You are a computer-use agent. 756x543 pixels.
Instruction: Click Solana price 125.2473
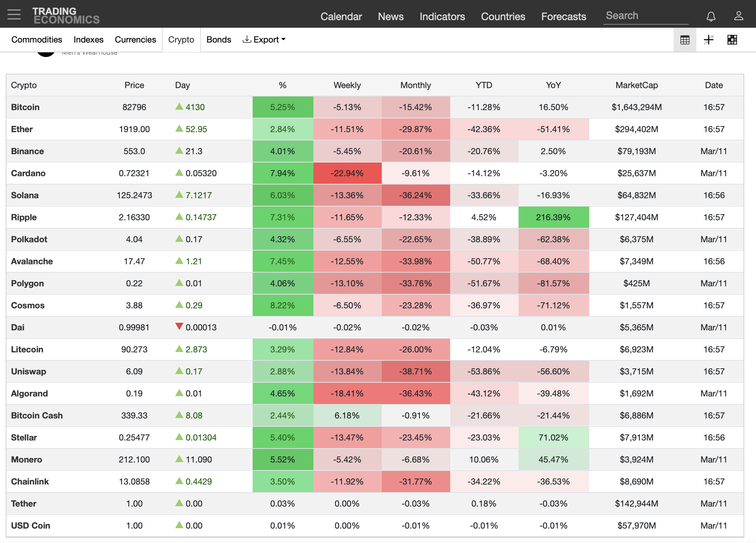[x=134, y=195]
